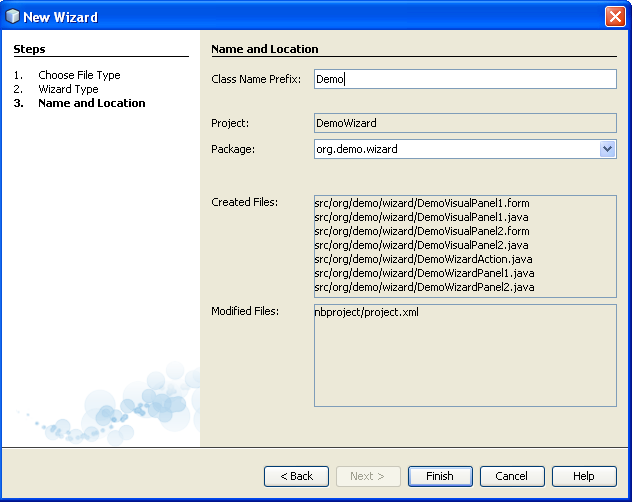Click the Package combo box text org.demo.wizard
The height and width of the screenshot is (502, 632).
(x=456, y=149)
